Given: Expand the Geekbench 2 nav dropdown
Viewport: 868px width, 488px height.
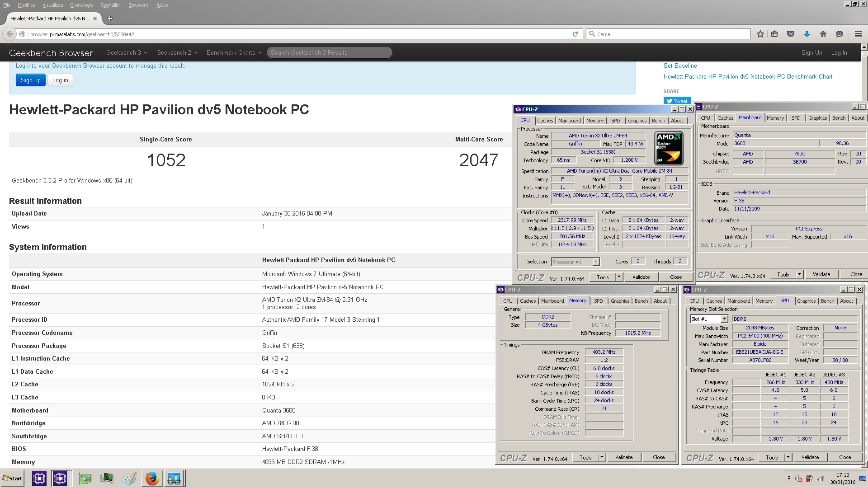Looking at the screenshot, I should (177, 52).
